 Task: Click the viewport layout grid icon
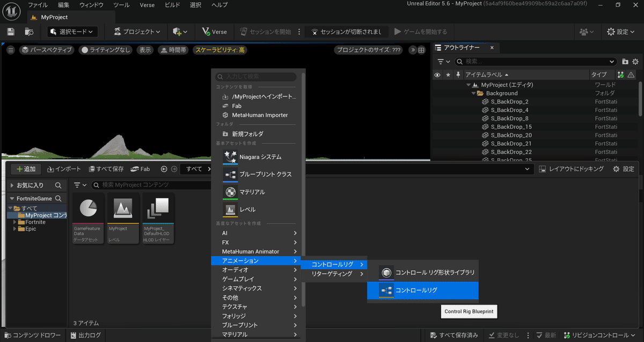pos(422,50)
